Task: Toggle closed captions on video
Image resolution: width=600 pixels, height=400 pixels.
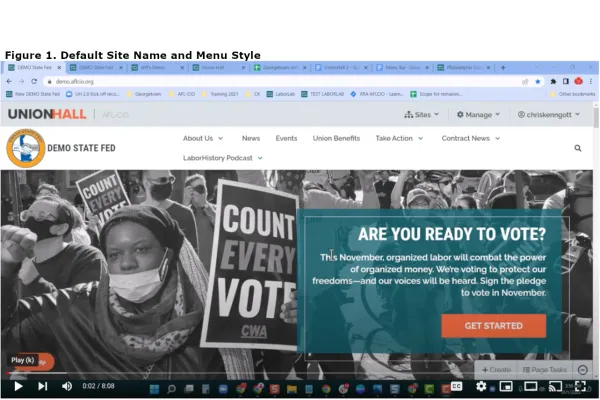Action: 456,386
